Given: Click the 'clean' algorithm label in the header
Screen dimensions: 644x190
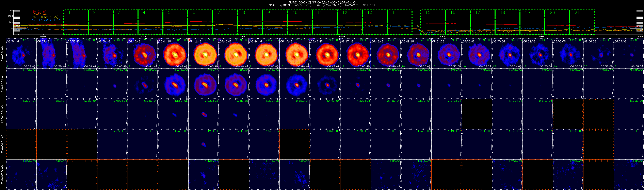Looking at the screenshot, I should pos(272,5).
